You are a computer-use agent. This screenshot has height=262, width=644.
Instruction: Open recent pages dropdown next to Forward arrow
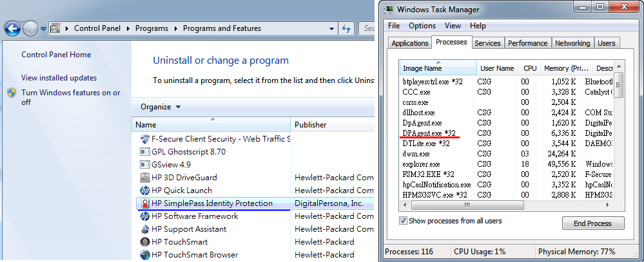(x=43, y=29)
